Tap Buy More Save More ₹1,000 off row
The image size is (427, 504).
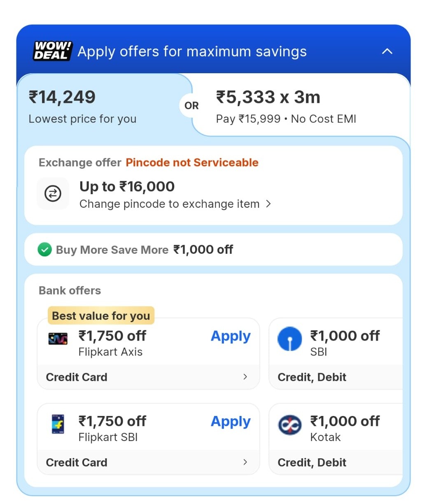point(144,250)
